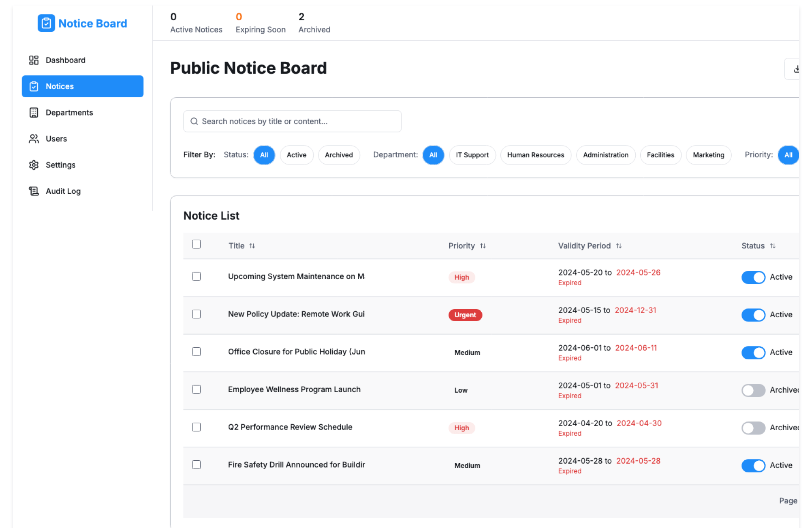Viewport: 812px width, 528px height.
Task: Click the search magnifier icon
Action: click(194, 121)
